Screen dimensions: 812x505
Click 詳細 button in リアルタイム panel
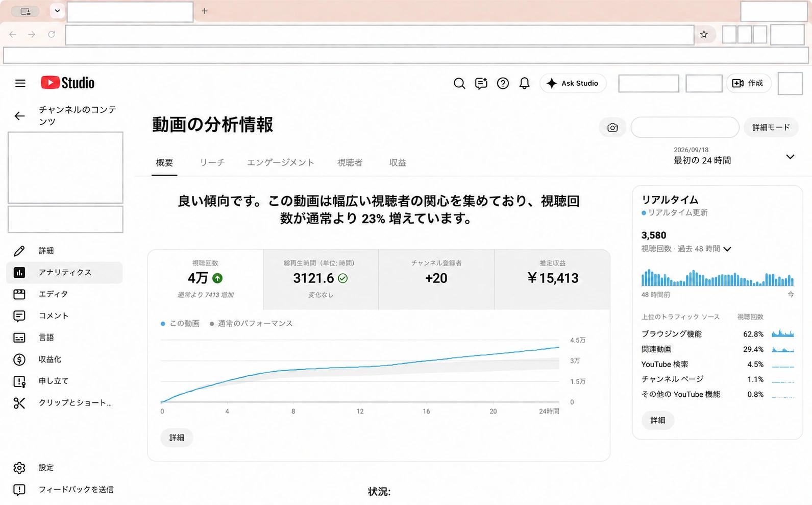click(658, 420)
